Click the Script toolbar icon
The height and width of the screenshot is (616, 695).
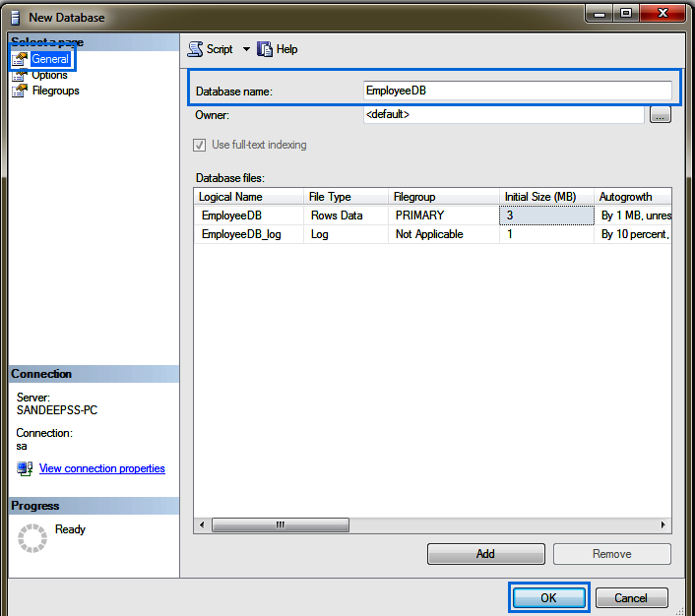click(x=195, y=49)
